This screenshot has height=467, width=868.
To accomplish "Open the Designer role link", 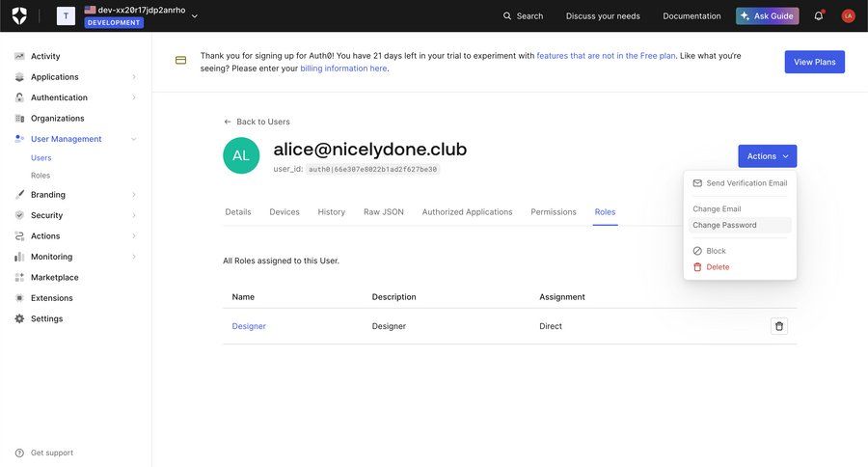I will click(249, 326).
